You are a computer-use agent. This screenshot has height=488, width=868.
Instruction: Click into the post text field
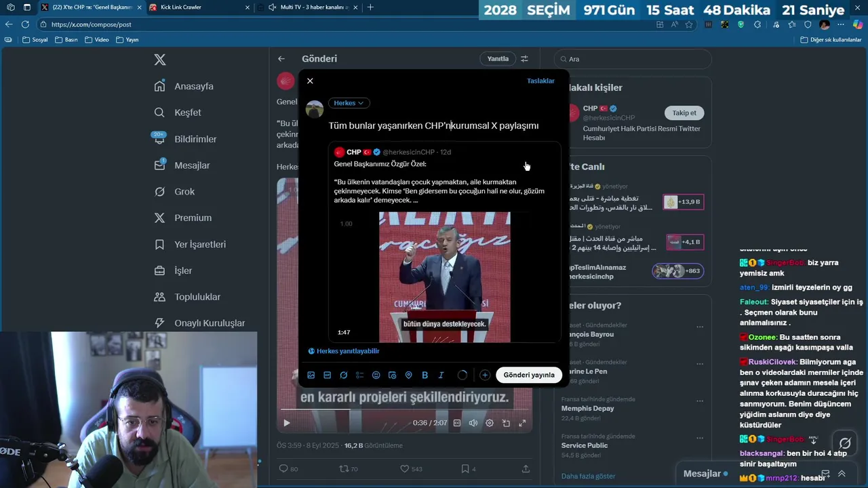pyautogui.click(x=434, y=125)
